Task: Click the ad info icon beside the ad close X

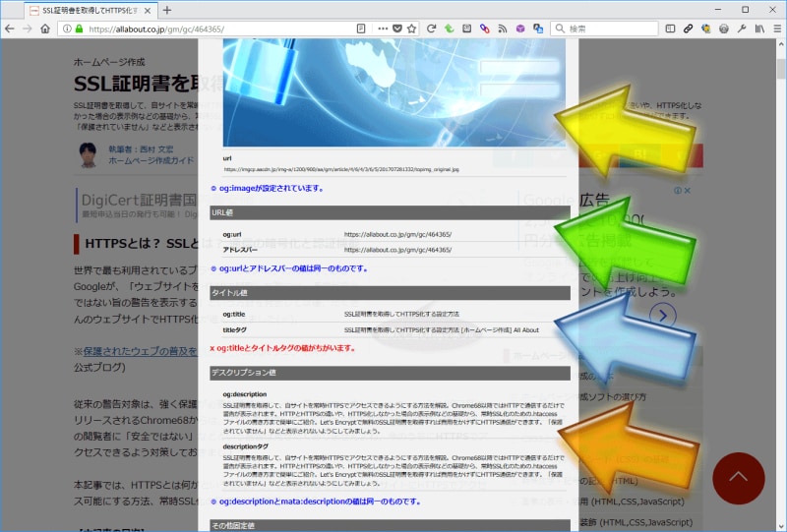Action: [678, 190]
